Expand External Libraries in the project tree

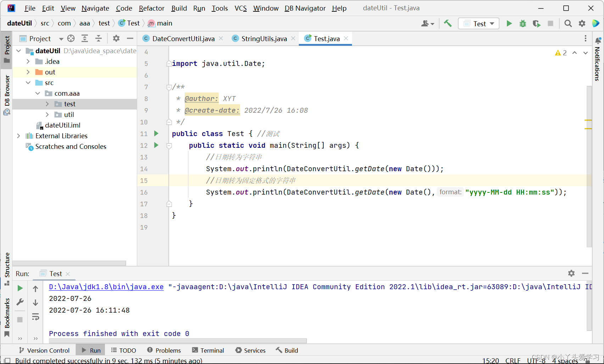[x=19, y=136]
